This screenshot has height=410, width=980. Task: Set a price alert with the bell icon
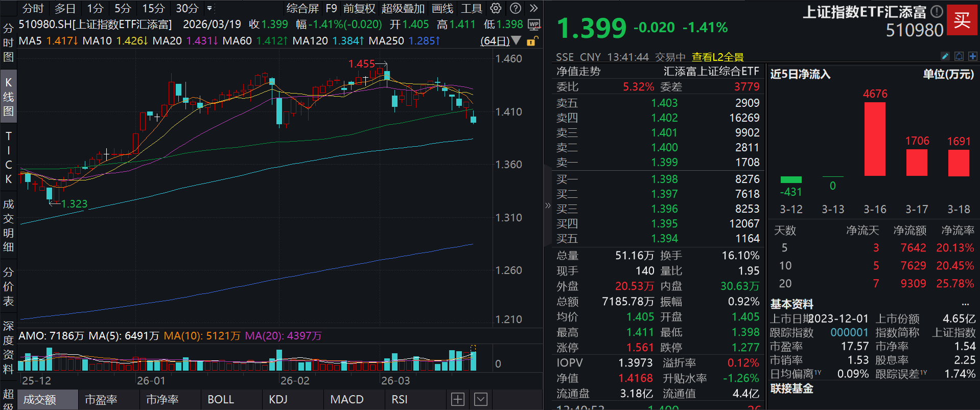tap(959, 56)
